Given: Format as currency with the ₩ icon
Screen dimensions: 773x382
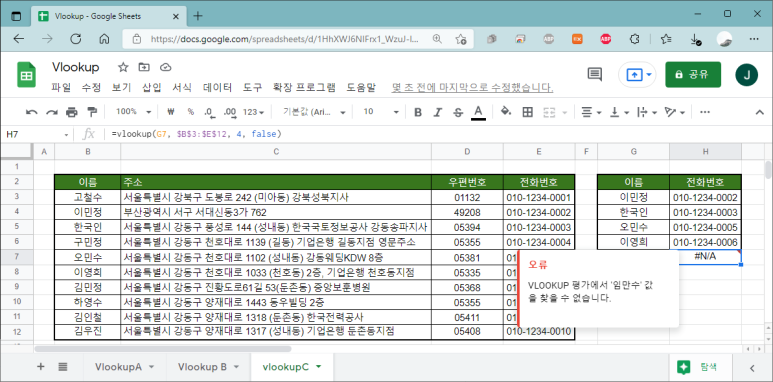Looking at the screenshot, I should [171, 112].
